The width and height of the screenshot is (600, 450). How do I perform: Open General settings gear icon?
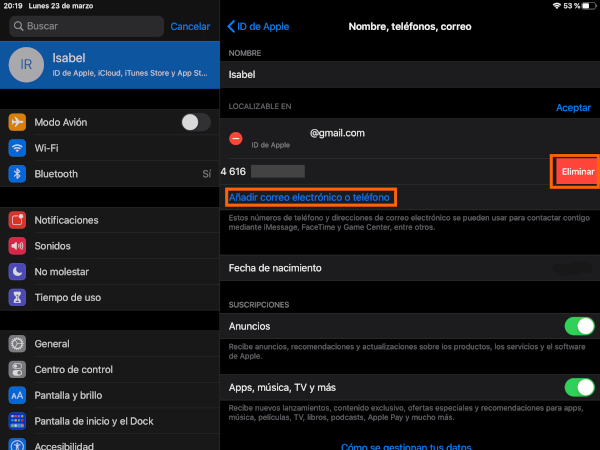click(17, 343)
